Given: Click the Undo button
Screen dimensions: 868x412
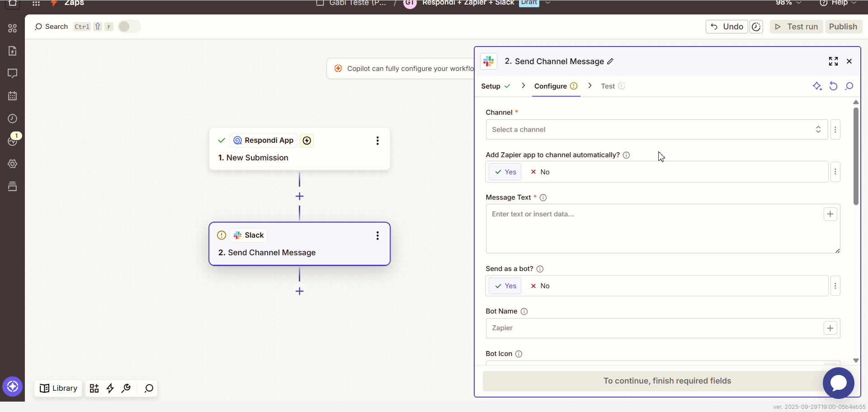Looking at the screenshot, I should (727, 27).
